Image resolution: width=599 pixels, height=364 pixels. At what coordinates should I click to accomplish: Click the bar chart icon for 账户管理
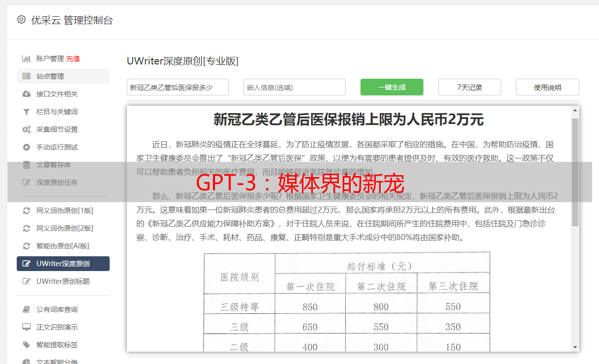pyautogui.click(x=27, y=59)
